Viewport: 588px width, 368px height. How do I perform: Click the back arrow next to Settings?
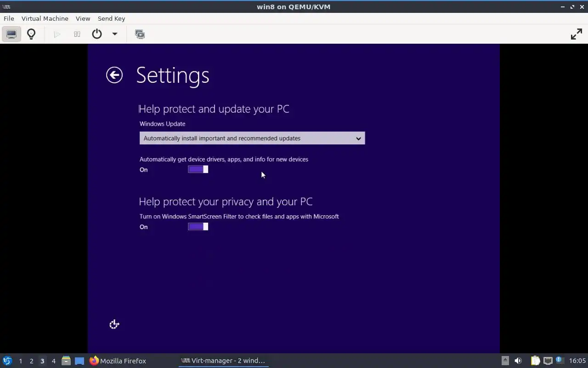point(114,75)
